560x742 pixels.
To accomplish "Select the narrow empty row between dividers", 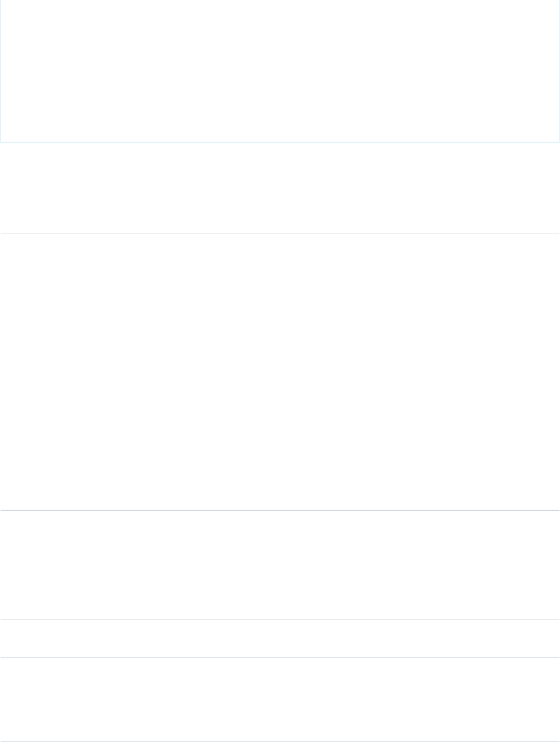I will (x=280, y=638).
